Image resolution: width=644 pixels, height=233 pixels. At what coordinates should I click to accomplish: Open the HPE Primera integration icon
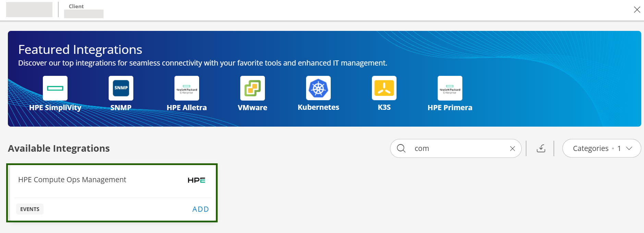450,88
